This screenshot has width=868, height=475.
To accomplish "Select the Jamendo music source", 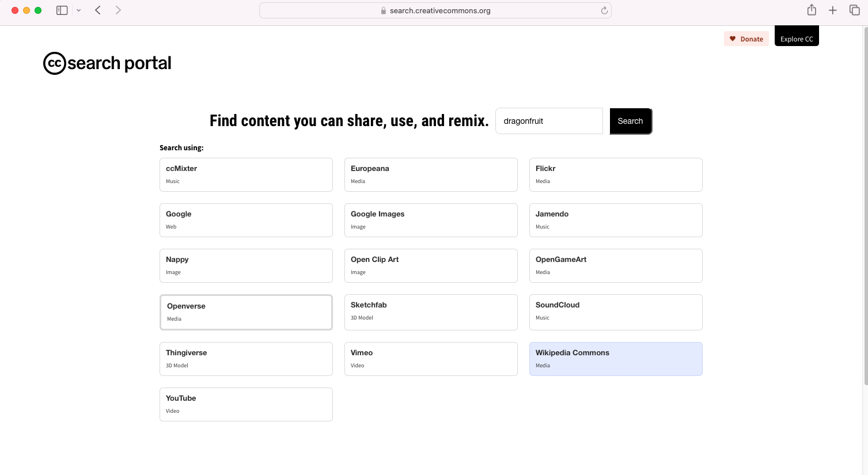I will point(616,220).
